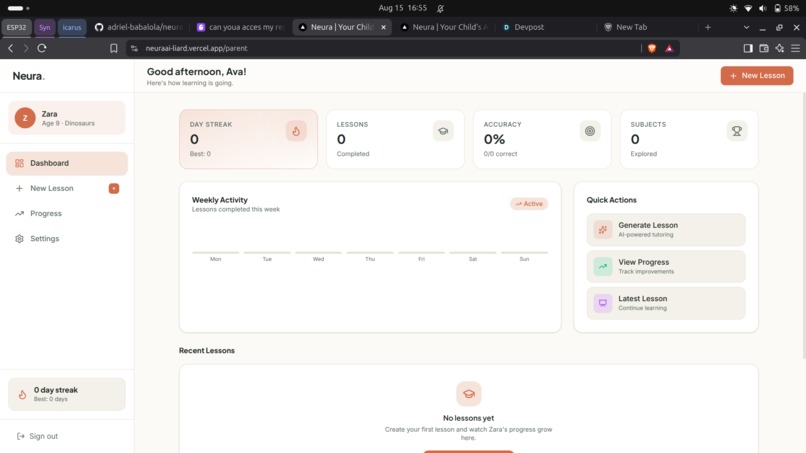
Task: Open the system clock Aug 15 16:55
Action: (x=402, y=8)
